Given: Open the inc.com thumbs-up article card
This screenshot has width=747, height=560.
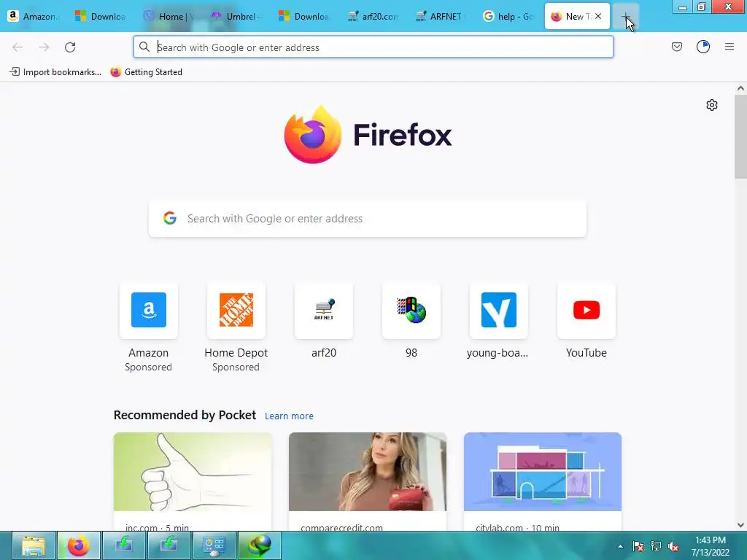Looking at the screenshot, I should point(193,481).
